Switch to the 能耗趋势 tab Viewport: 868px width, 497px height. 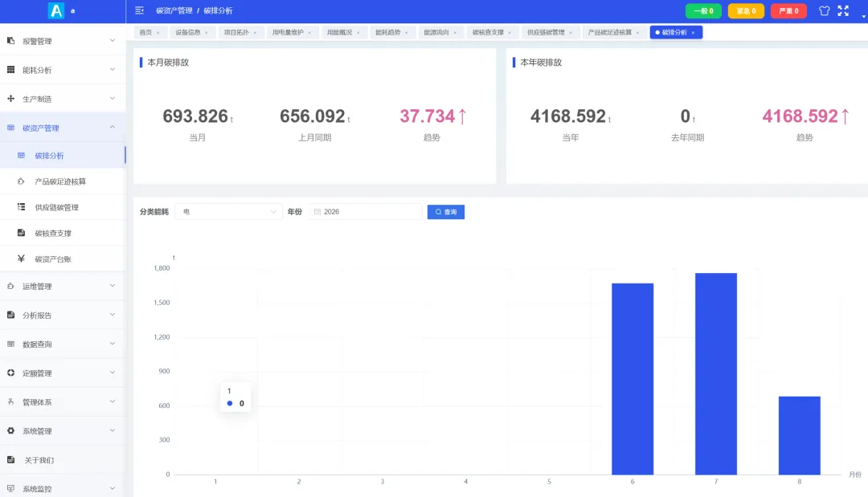click(388, 33)
